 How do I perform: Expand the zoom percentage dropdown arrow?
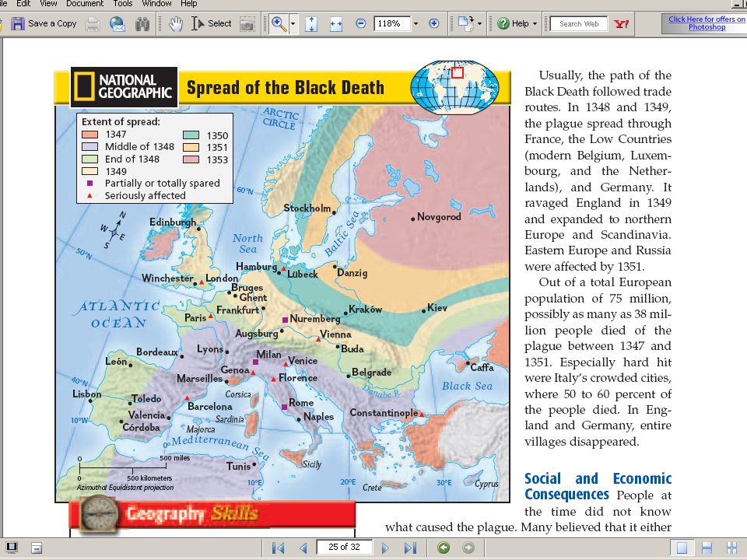(416, 23)
